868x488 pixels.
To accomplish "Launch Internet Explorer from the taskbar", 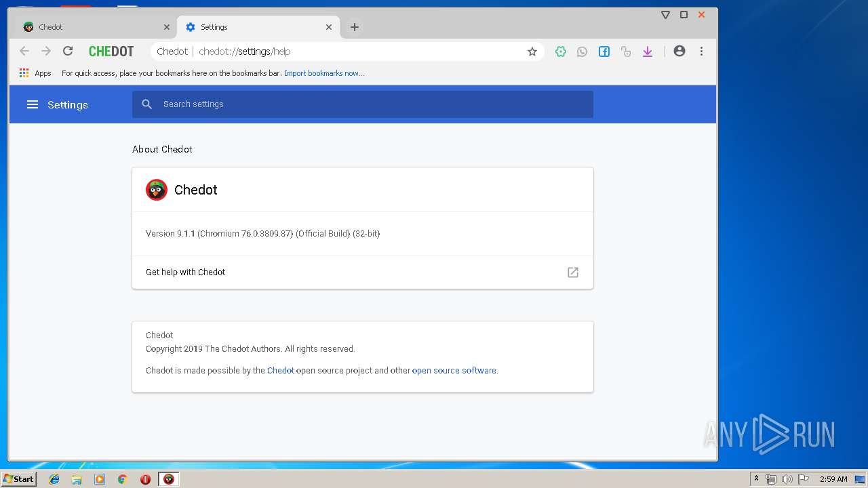I will [54, 479].
